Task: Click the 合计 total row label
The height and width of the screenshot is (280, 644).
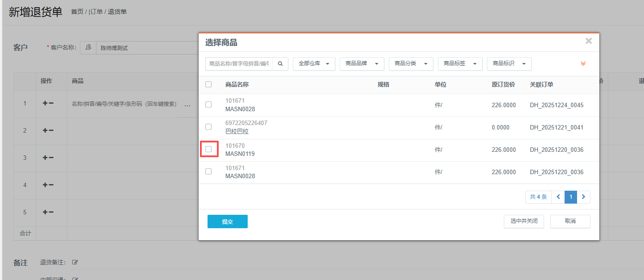Action: click(x=25, y=233)
